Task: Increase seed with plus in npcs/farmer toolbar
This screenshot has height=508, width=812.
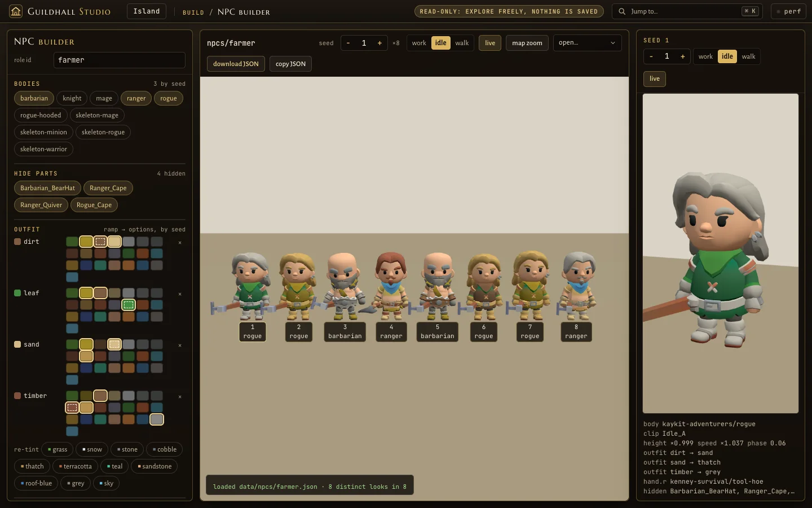Action: click(379, 43)
